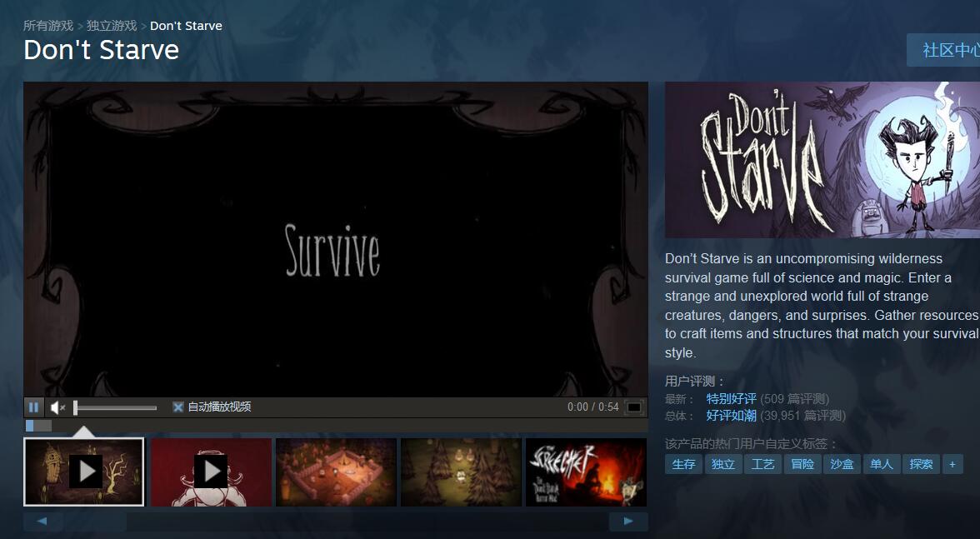Select the 工艺 tag

762,464
